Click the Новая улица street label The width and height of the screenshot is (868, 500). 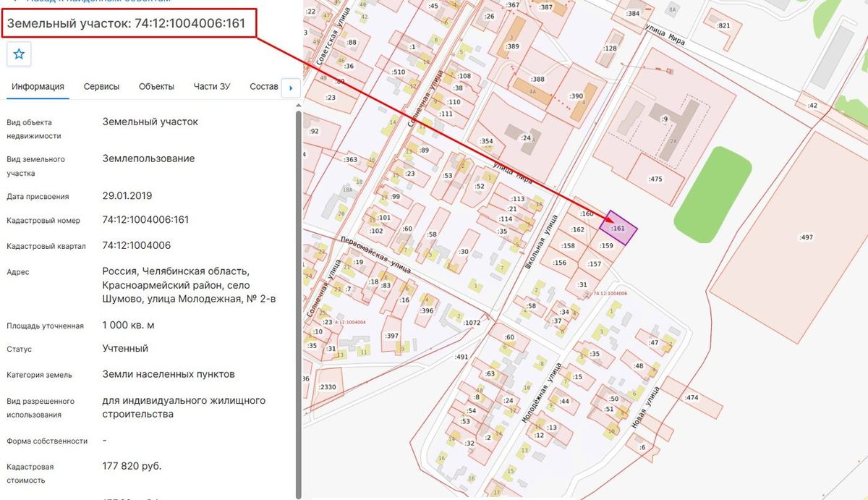click(x=646, y=407)
